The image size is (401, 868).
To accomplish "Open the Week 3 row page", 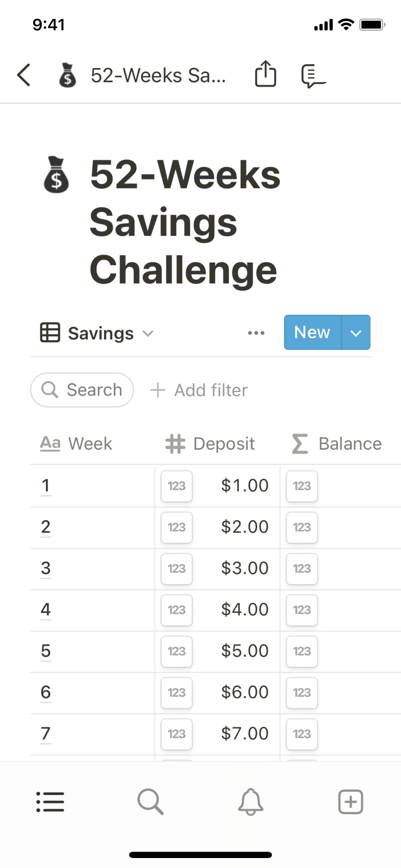I will pos(46,568).
